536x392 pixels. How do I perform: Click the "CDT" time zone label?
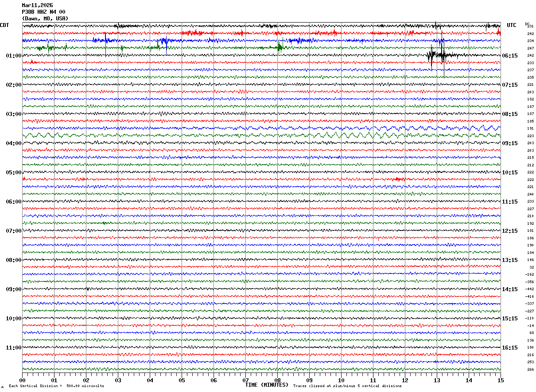click(4, 25)
